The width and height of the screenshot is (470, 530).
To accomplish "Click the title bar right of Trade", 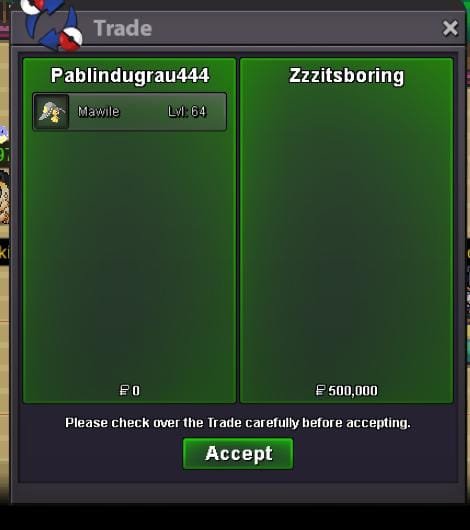I will point(294,28).
